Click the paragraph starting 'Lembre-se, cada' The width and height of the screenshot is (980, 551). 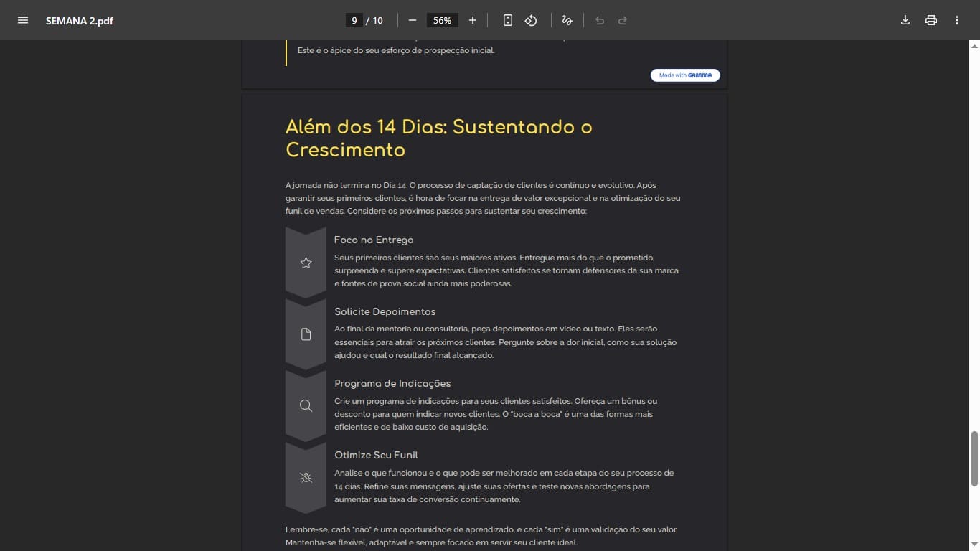[x=481, y=536]
